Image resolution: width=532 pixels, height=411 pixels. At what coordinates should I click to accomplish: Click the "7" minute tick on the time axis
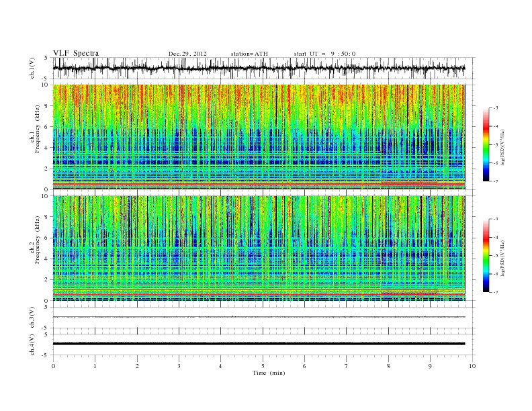point(347,366)
